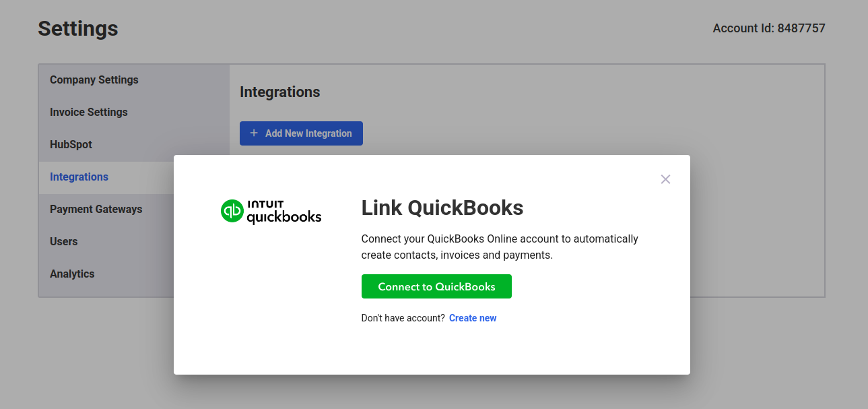The image size is (868, 409).
Task: Click the Intuit QuickBooks logo
Action: [271, 211]
